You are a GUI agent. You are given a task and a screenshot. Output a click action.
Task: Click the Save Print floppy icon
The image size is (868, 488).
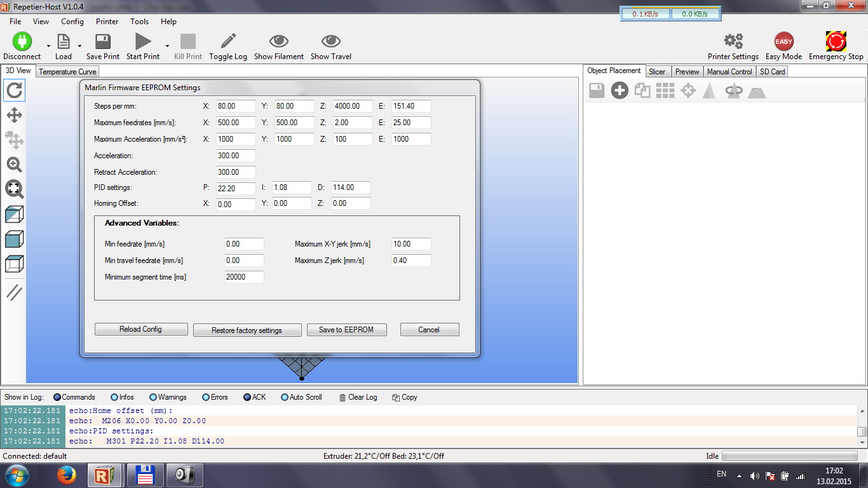[103, 41]
